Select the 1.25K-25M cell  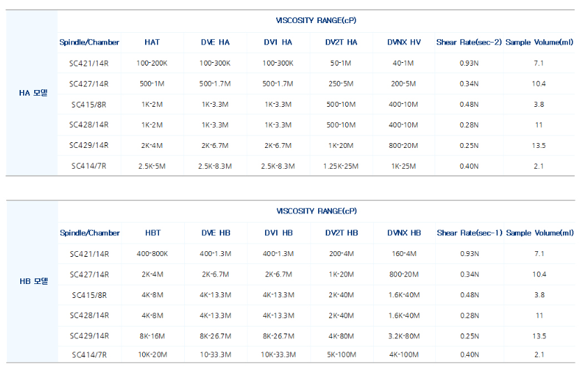coord(341,167)
